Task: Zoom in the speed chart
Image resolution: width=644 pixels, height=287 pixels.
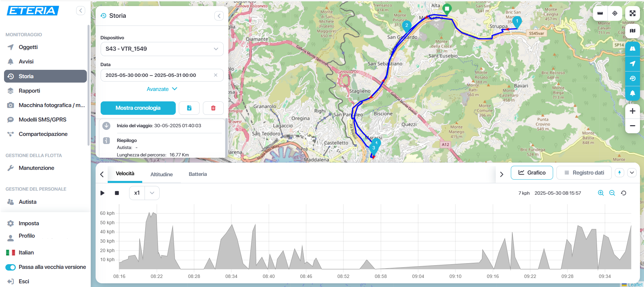Action: click(601, 193)
